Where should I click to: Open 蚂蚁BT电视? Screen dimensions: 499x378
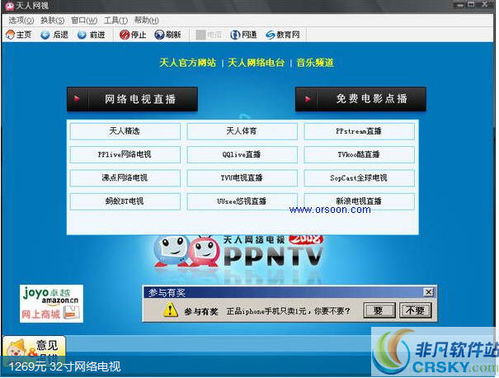[x=125, y=201]
